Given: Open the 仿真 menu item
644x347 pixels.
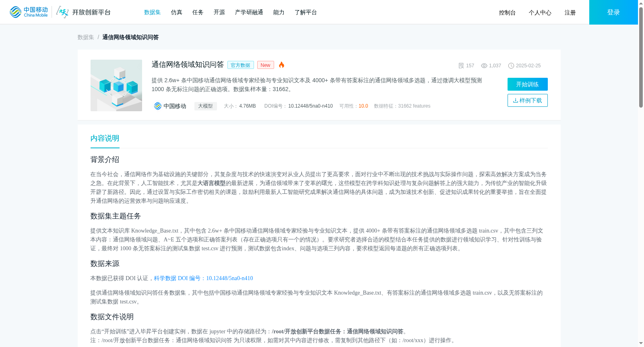Looking at the screenshot, I should point(177,12).
